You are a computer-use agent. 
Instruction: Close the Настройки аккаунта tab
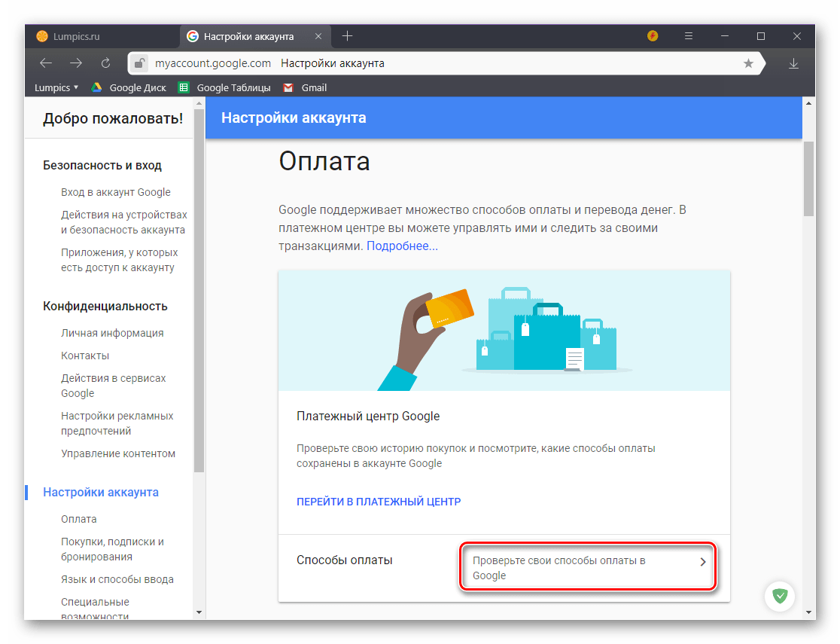coord(318,36)
